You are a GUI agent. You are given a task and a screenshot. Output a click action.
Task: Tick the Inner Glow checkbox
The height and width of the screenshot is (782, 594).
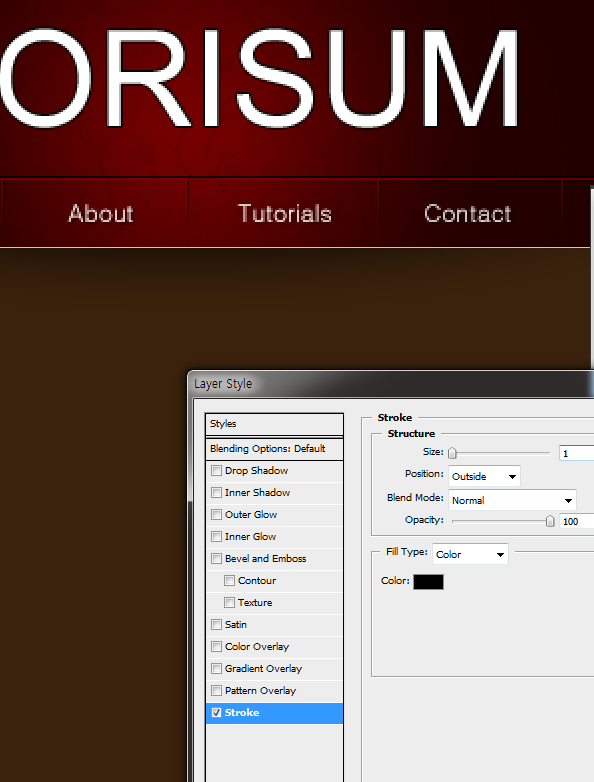(216, 536)
